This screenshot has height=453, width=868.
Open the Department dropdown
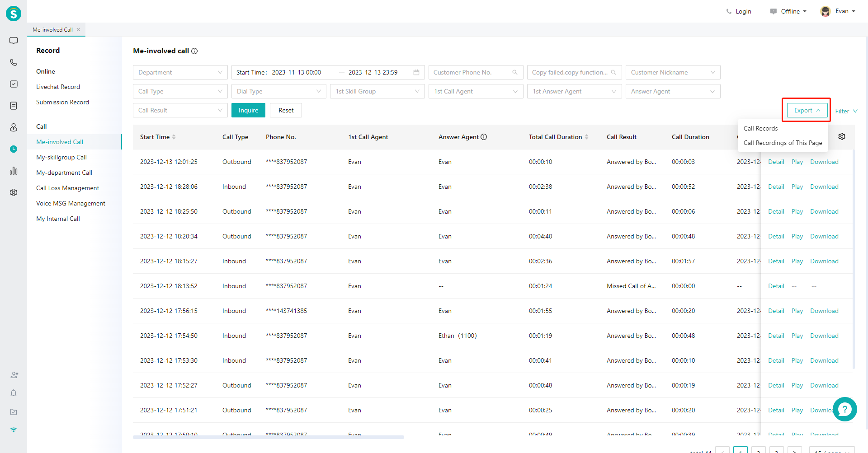pyautogui.click(x=180, y=72)
